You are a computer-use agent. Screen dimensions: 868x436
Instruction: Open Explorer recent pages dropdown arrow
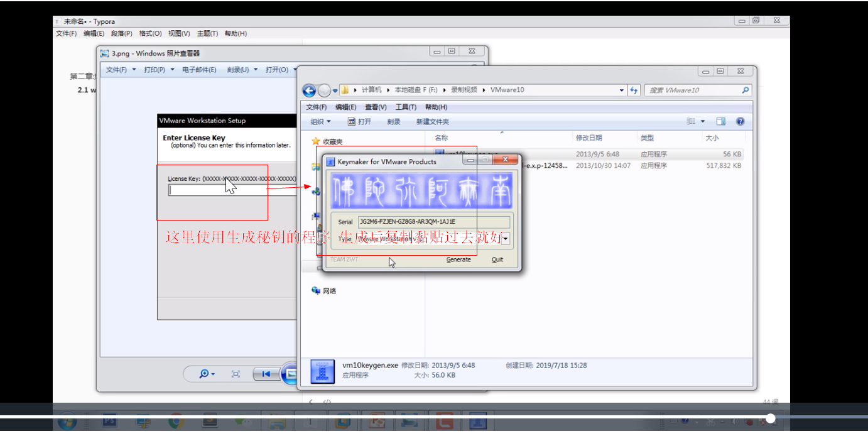click(335, 90)
